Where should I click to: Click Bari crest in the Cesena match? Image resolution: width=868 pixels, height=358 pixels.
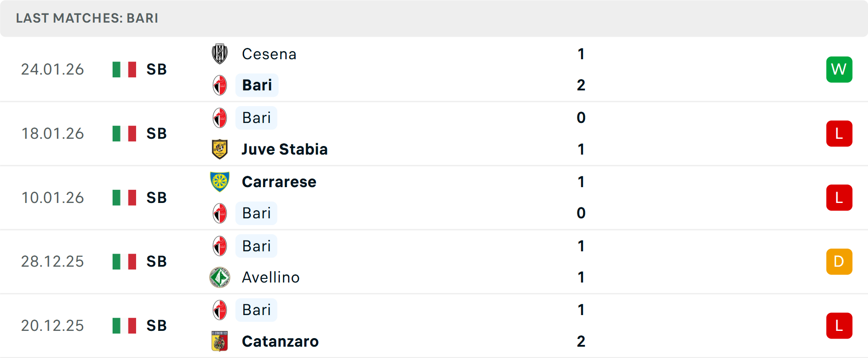[x=220, y=85]
